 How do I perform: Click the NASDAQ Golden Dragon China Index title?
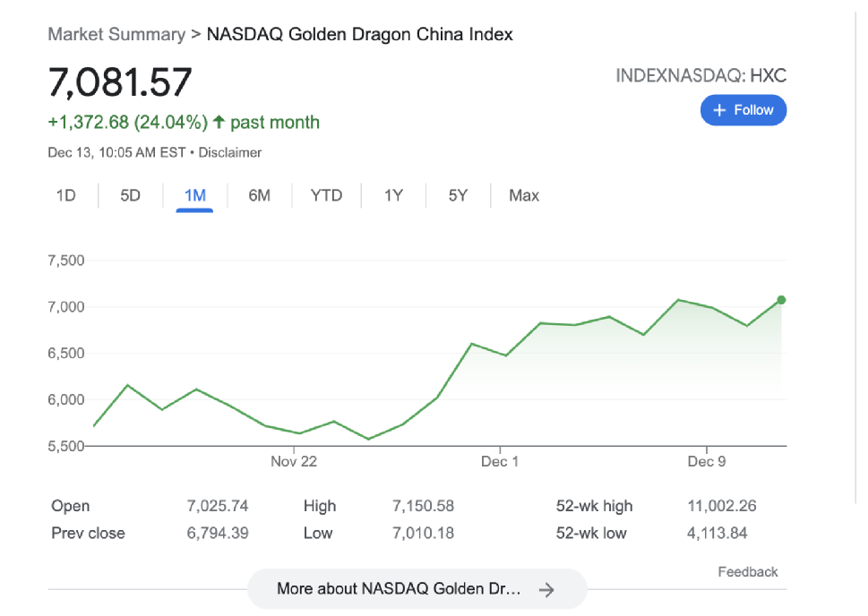pyautogui.click(x=360, y=34)
